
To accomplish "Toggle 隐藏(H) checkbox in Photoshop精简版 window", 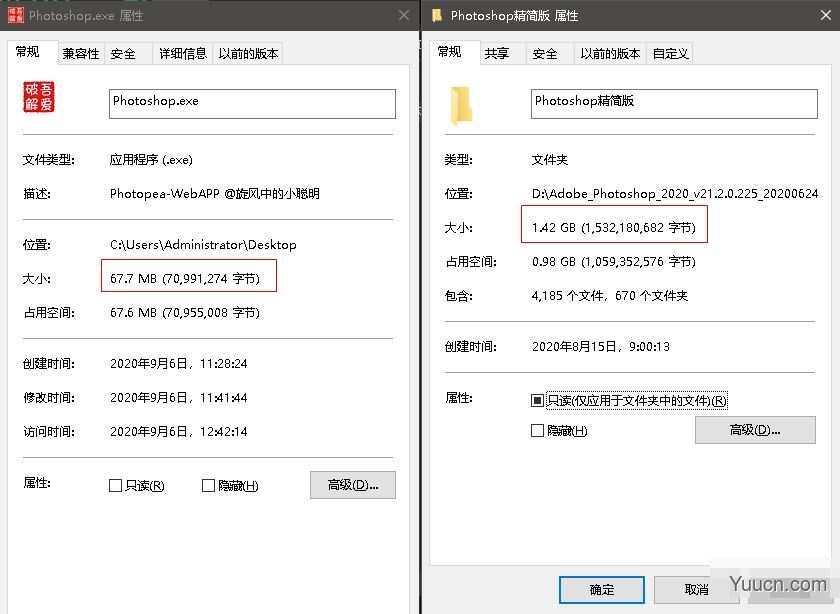I will [x=537, y=431].
